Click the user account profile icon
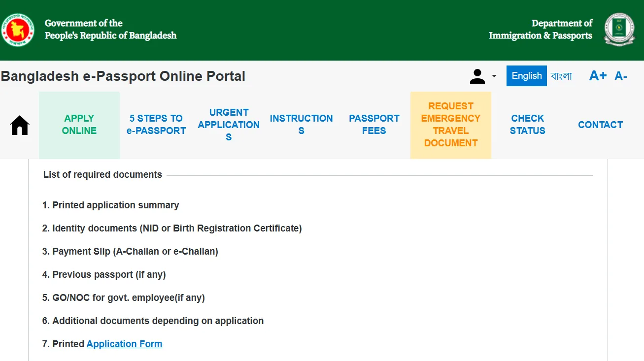644x361 pixels. (477, 76)
